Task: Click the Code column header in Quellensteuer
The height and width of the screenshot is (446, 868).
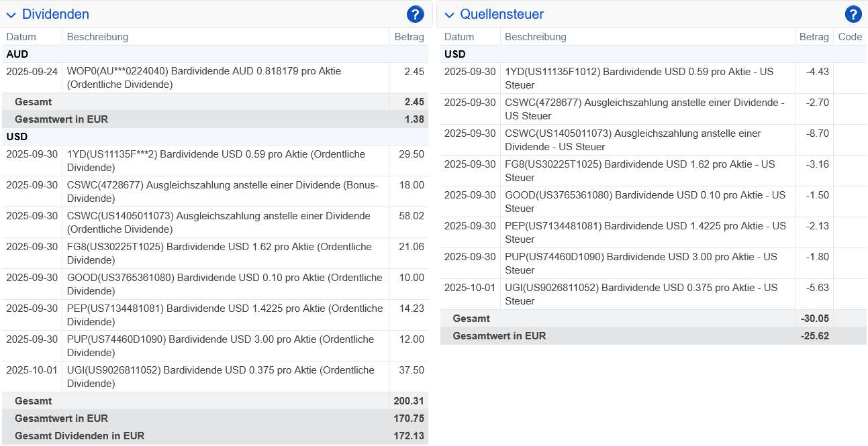Action: (x=850, y=37)
